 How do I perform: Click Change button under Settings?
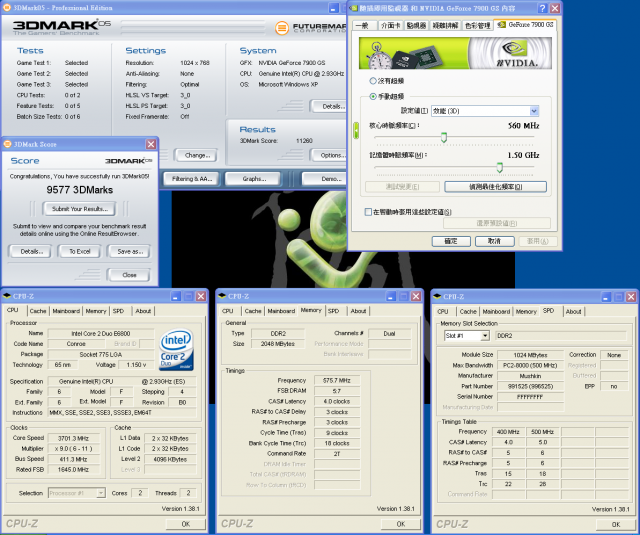coord(196,155)
